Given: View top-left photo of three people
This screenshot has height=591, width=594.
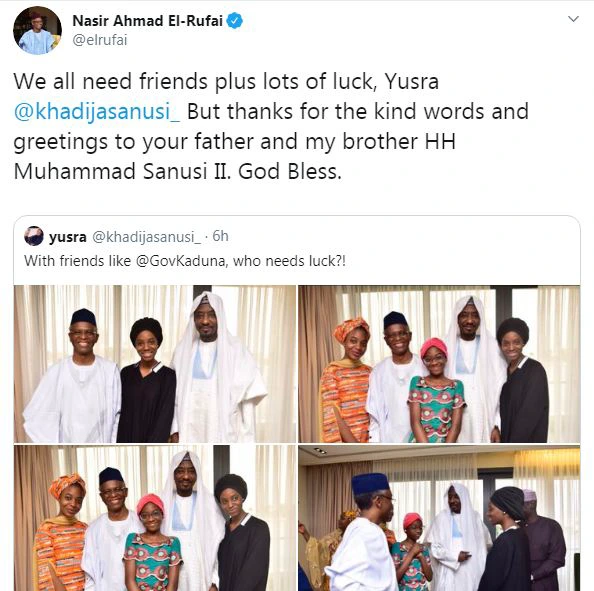Looking at the screenshot, I should tap(155, 364).
